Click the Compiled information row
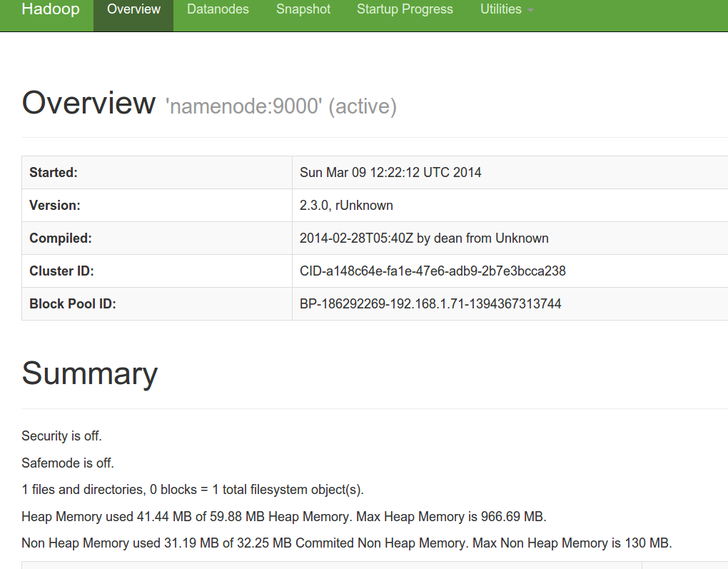This screenshot has width=728, height=569. tap(423, 238)
